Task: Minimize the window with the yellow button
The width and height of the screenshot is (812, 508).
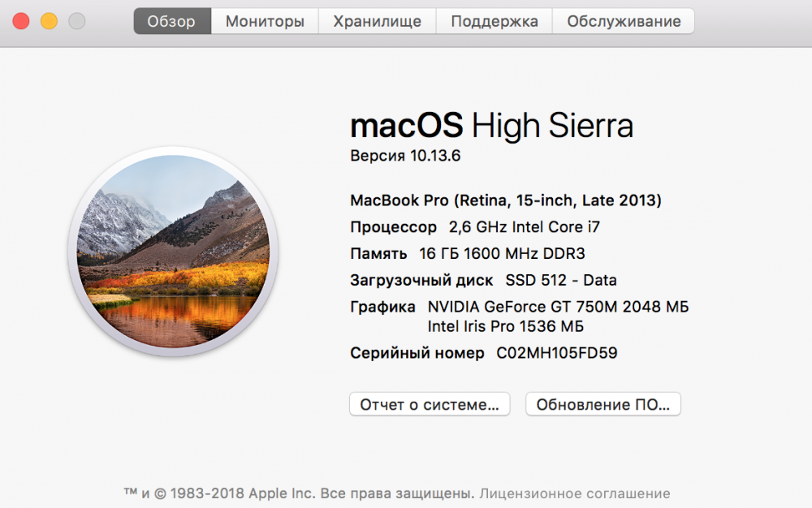Action: [x=50, y=21]
